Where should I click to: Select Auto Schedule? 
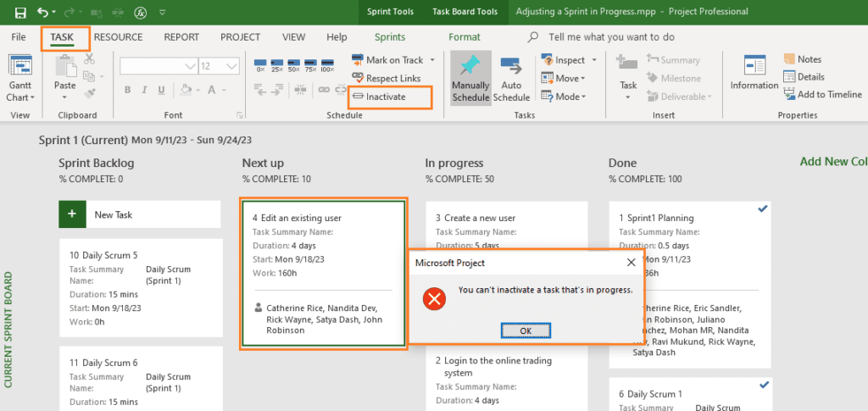511,77
